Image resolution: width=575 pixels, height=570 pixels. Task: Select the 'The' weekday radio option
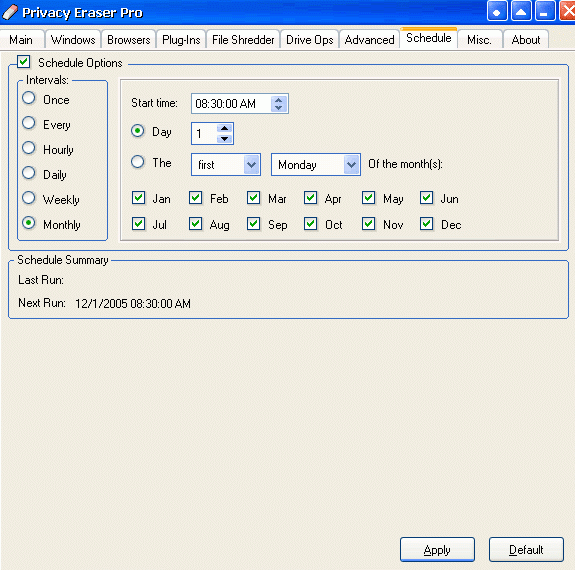click(138, 161)
